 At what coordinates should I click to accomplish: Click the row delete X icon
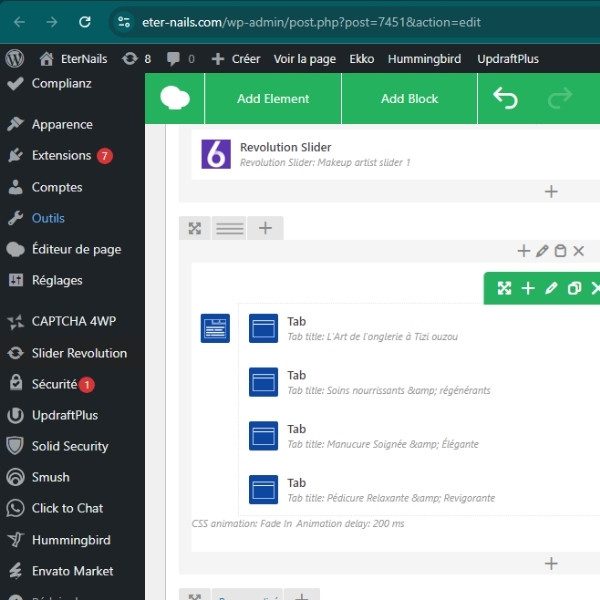pos(578,251)
